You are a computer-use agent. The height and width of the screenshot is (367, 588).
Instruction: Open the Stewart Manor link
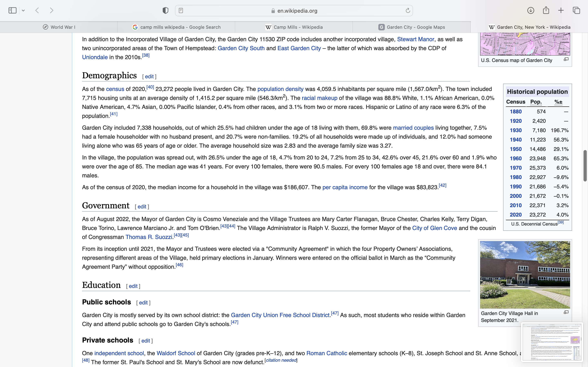(415, 39)
